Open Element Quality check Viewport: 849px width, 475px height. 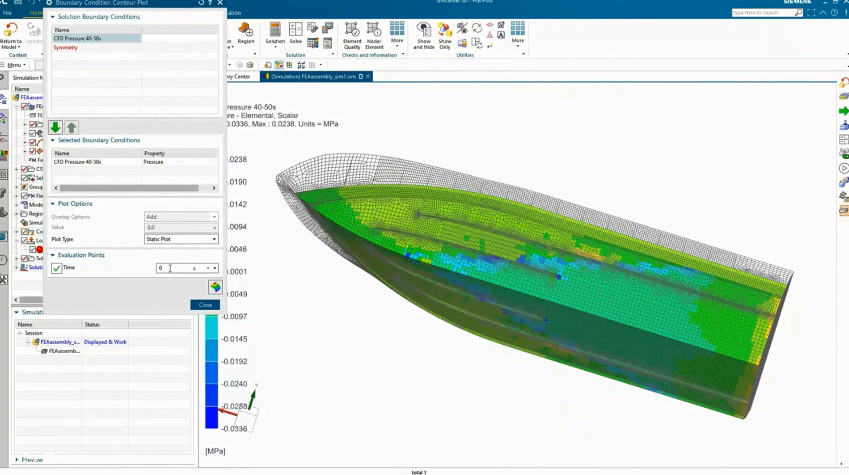352,36
